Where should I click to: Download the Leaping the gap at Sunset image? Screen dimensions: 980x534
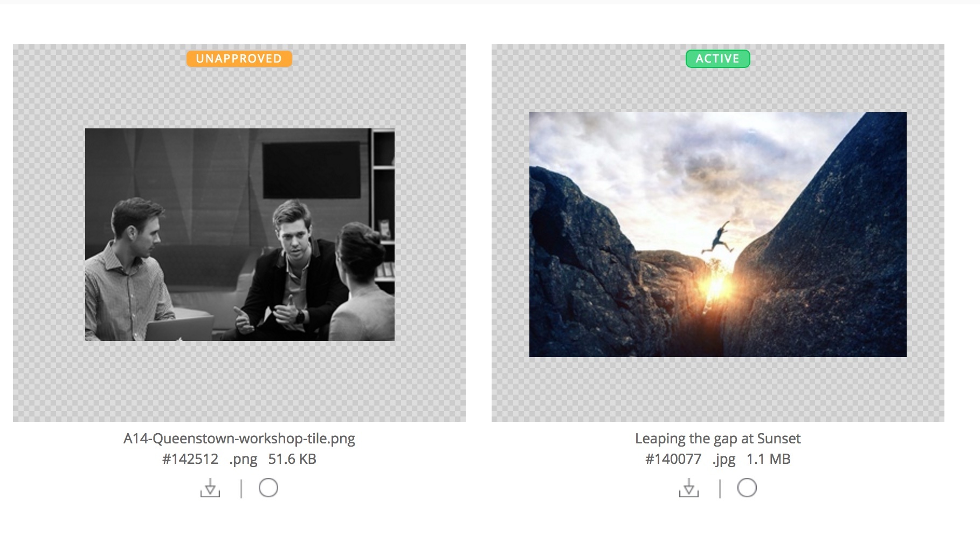tap(689, 488)
